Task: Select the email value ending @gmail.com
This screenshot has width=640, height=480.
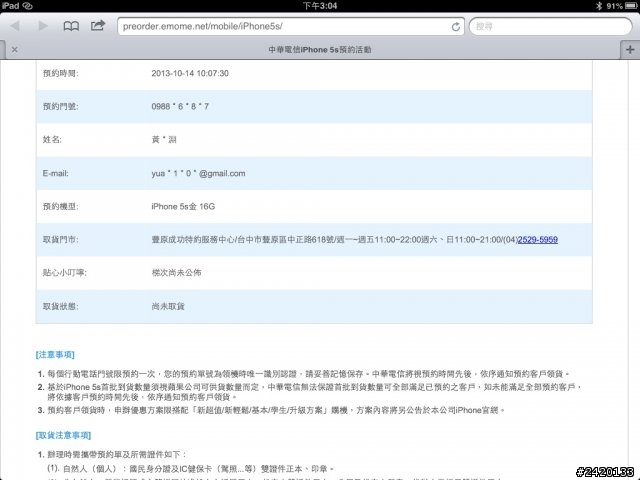Action: [x=198, y=173]
